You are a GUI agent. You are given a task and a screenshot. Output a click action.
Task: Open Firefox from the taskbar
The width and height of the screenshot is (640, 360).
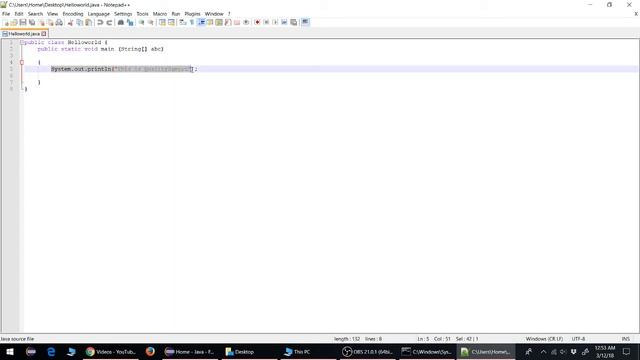(x=150, y=351)
